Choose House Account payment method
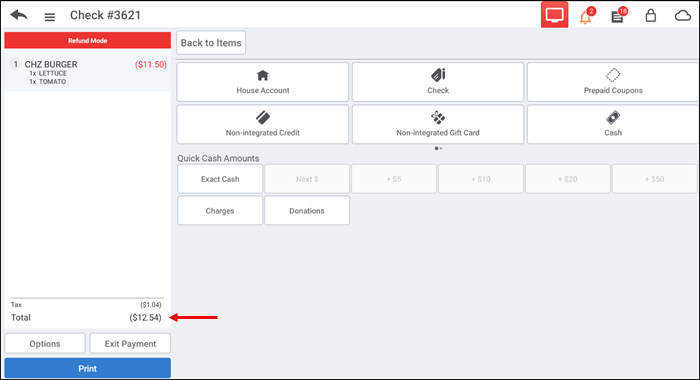Image resolution: width=700 pixels, height=380 pixels. (262, 82)
